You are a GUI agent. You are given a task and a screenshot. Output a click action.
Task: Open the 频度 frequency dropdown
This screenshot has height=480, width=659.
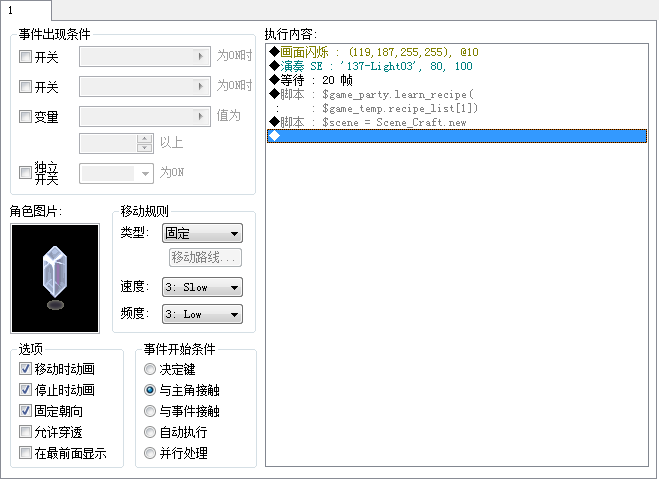point(202,314)
